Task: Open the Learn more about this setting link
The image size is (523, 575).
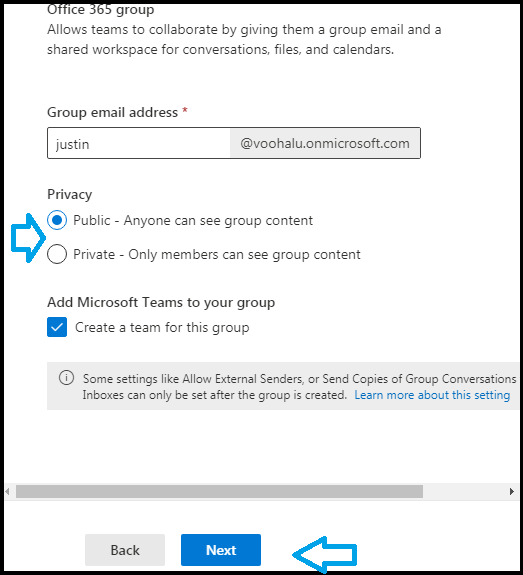Action: coord(432,395)
